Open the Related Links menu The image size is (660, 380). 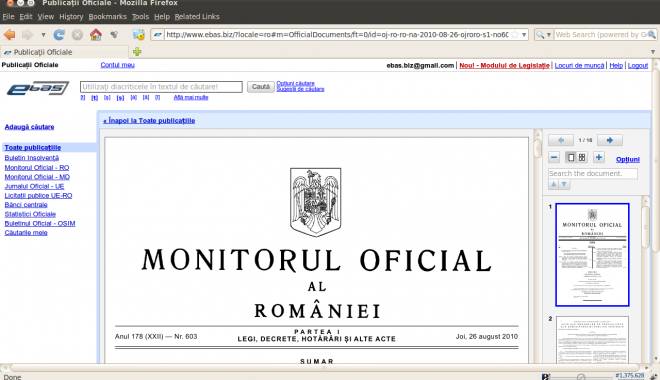tap(197, 16)
